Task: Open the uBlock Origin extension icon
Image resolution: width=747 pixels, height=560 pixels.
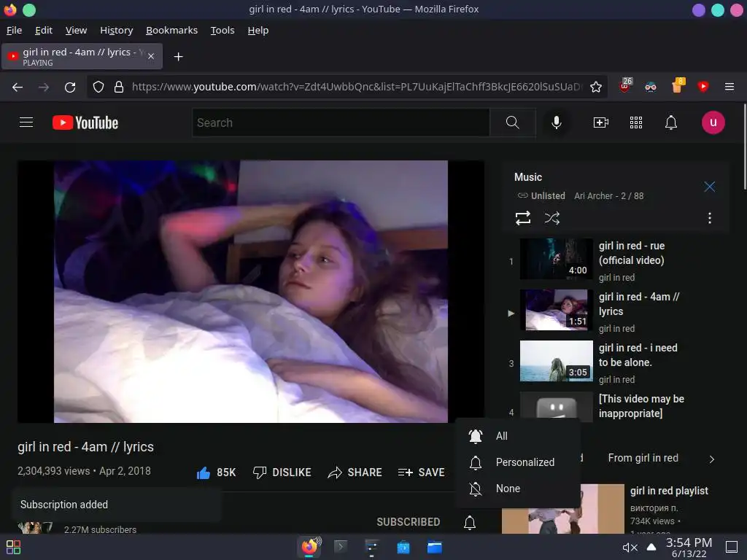Action: pyautogui.click(x=625, y=86)
